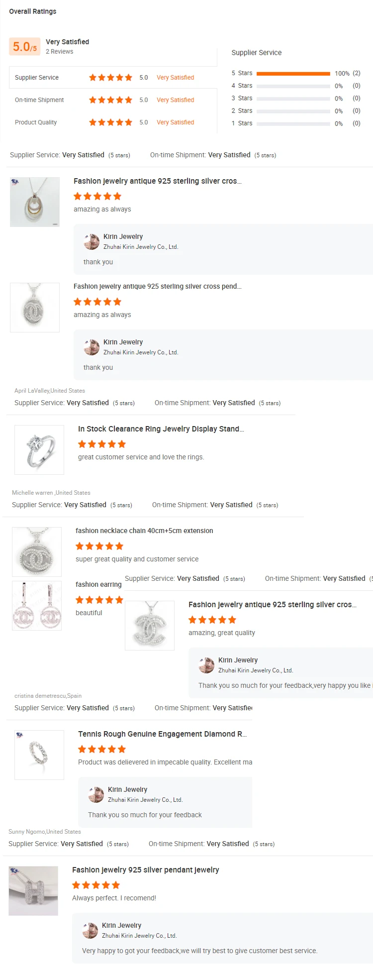
Task: Click Kirin Jewelry avatar under Tennis ring review
Action: click(96, 794)
